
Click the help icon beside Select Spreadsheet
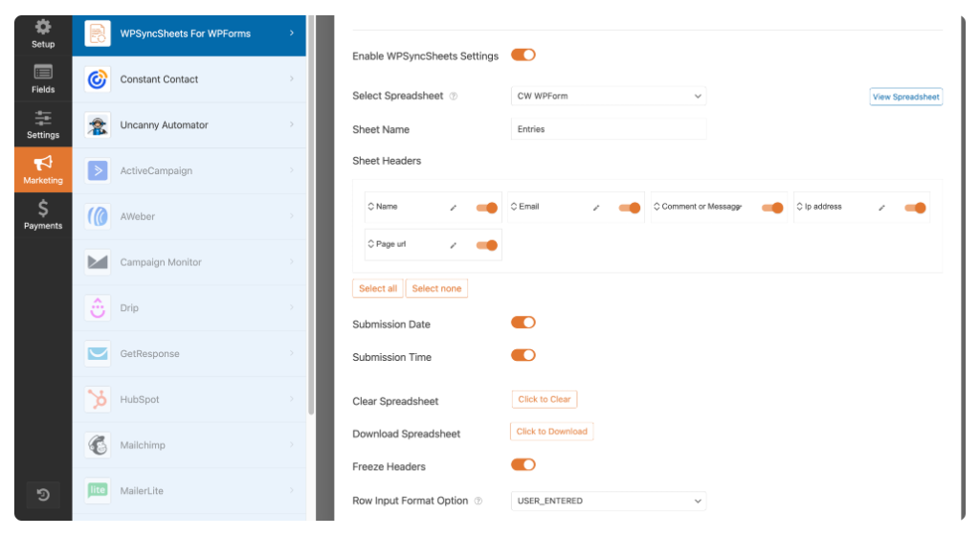click(454, 97)
